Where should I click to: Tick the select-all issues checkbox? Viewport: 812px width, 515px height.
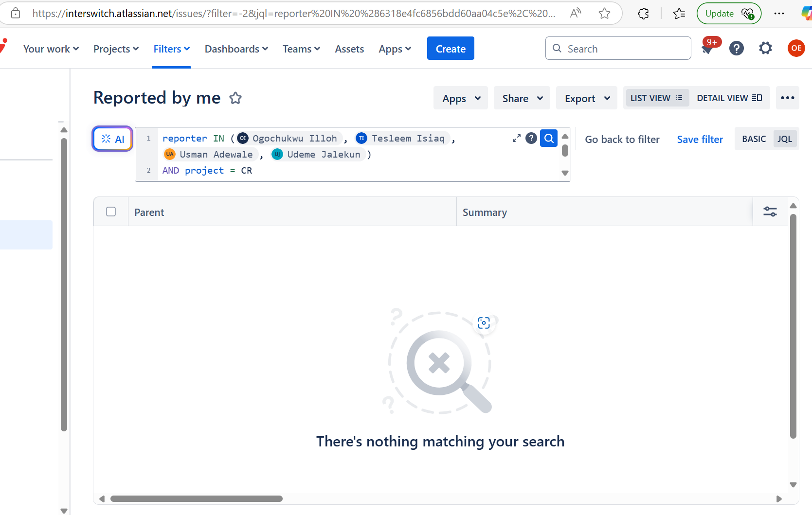(111, 212)
